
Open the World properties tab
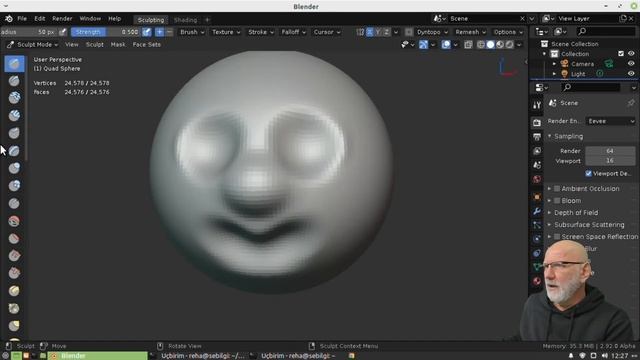click(x=537, y=180)
